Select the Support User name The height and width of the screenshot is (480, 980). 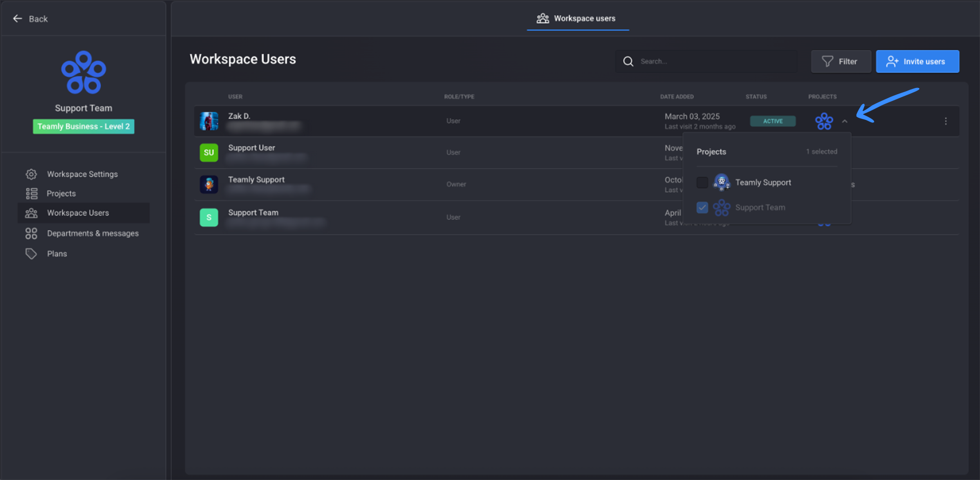(252, 148)
